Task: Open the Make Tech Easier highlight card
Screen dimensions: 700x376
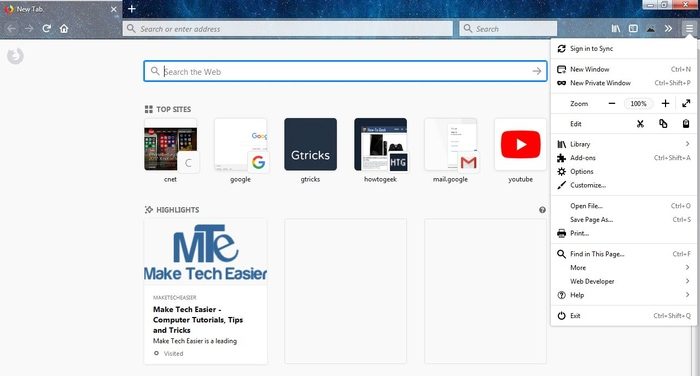Action: [205, 291]
